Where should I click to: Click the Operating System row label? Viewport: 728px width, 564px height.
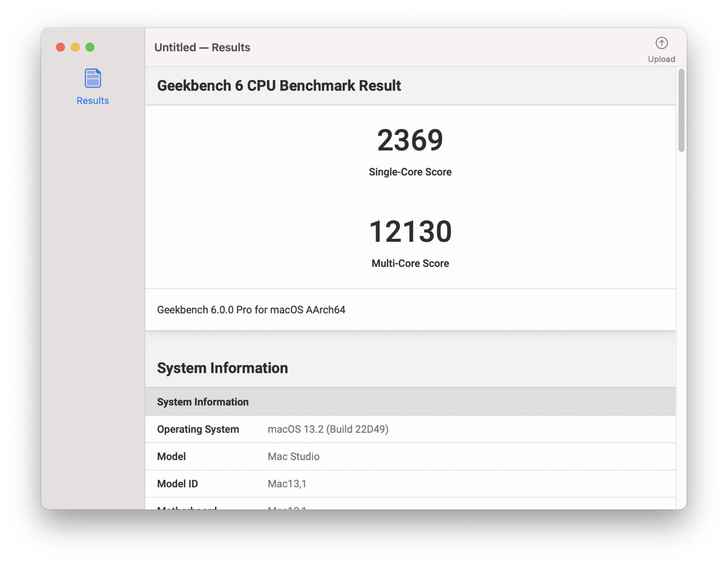198,429
